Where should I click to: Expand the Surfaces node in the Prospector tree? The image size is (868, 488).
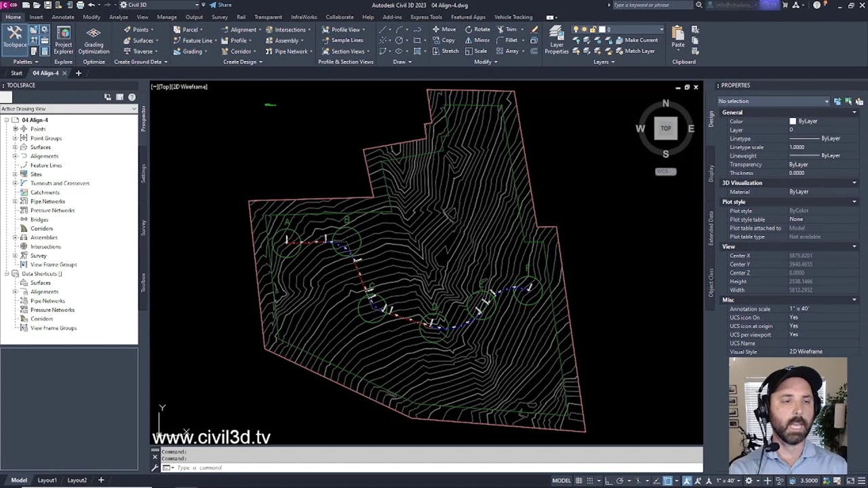[x=16, y=147]
